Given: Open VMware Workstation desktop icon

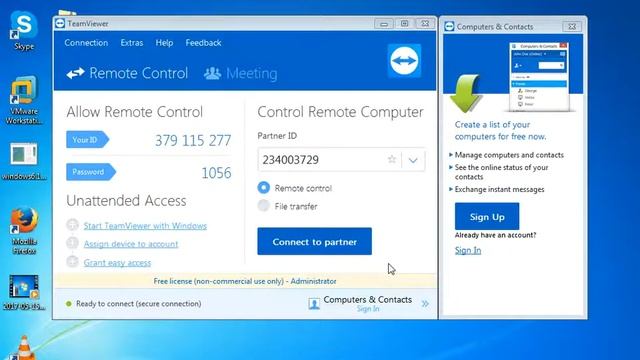Looking at the screenshot, I should [24, 100].
